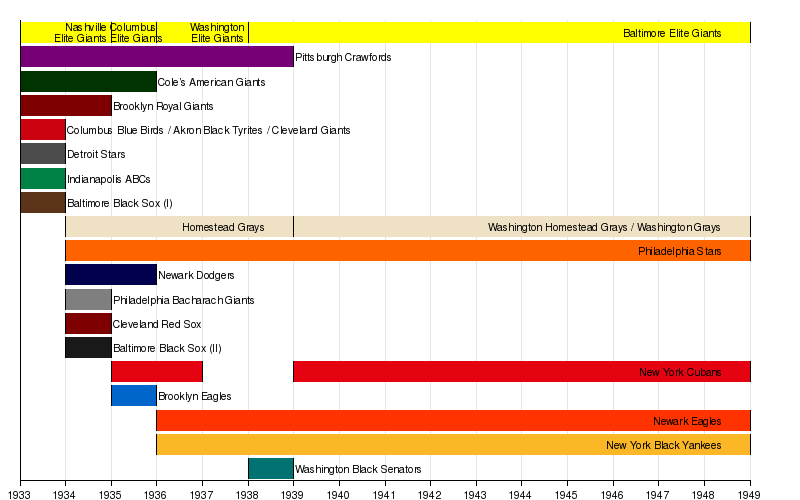The image size is (800, 500).
Task: Click the green Indianapolis ABCs bar
Action: pyautogui.click(x=42, y=179)
